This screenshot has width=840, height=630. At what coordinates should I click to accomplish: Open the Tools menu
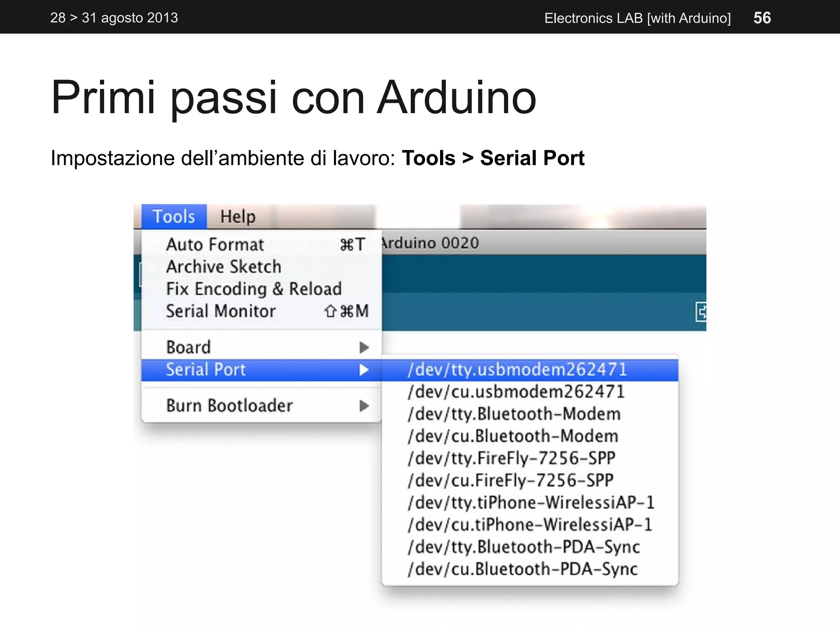(174, 216)
